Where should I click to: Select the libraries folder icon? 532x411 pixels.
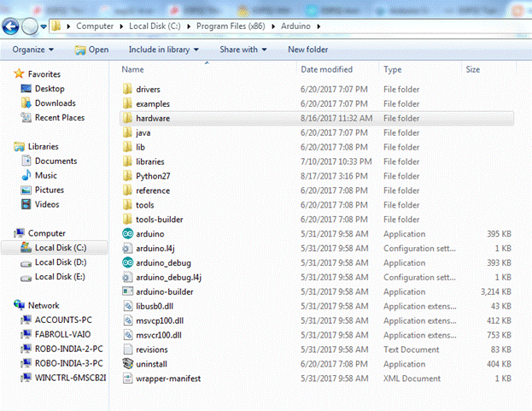127,161
